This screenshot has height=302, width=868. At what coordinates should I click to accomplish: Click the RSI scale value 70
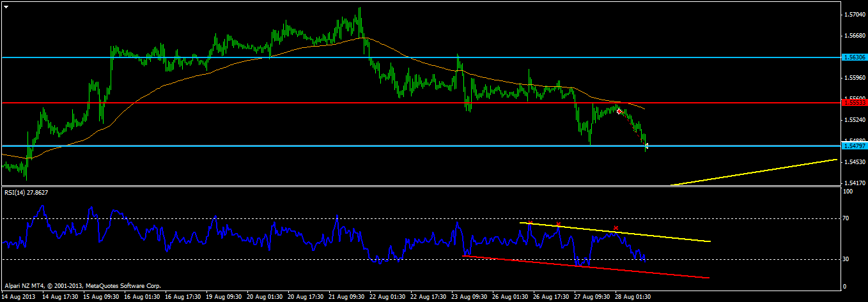[846, 218]
